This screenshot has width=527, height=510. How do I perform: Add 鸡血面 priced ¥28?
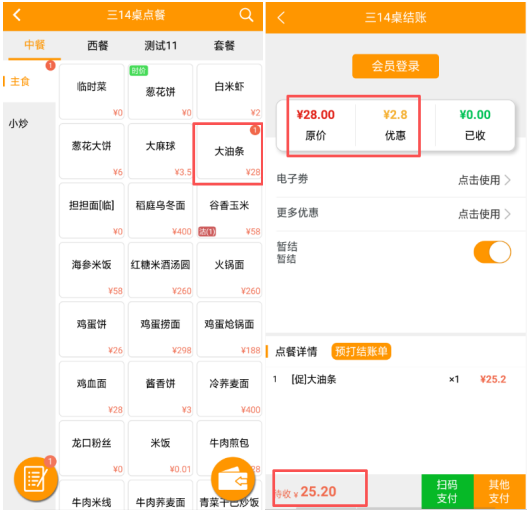click(92, 389)
